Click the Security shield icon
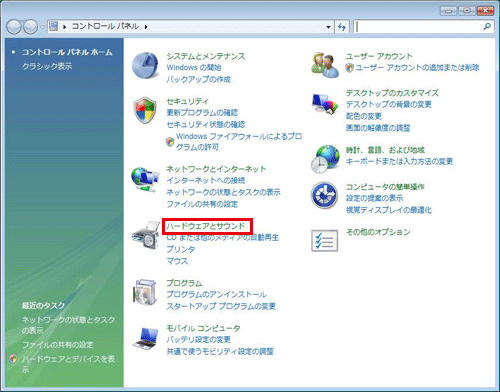 click(x=145, y=110)
